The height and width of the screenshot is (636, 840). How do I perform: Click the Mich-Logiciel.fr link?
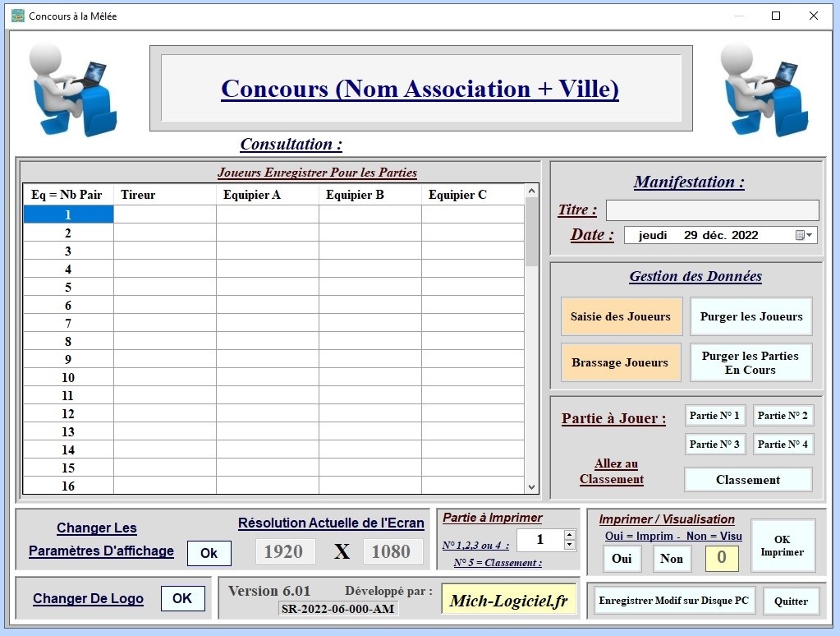coord(509,601)
